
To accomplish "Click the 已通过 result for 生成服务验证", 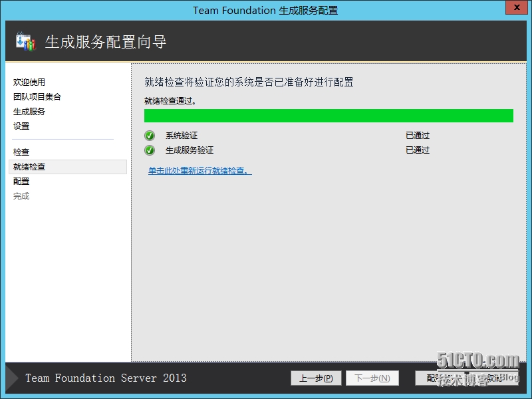I will [x=418, y=150].
